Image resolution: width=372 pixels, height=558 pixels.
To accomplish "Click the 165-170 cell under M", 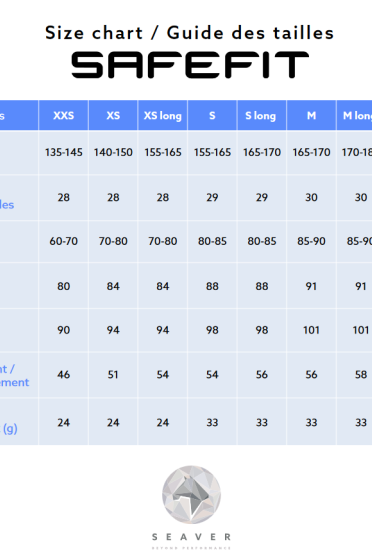I will [311, 152].
